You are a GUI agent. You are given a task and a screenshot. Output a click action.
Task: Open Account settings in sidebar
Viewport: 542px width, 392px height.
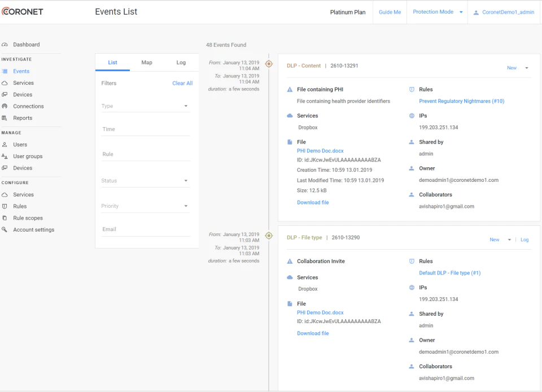tap(33, 229)
